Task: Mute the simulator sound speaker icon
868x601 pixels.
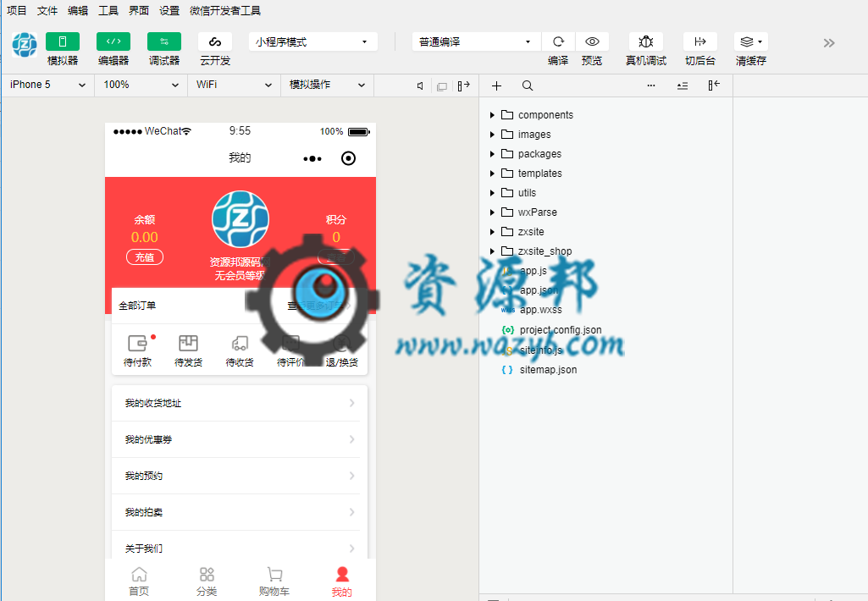Action: [x=420, y=85]
